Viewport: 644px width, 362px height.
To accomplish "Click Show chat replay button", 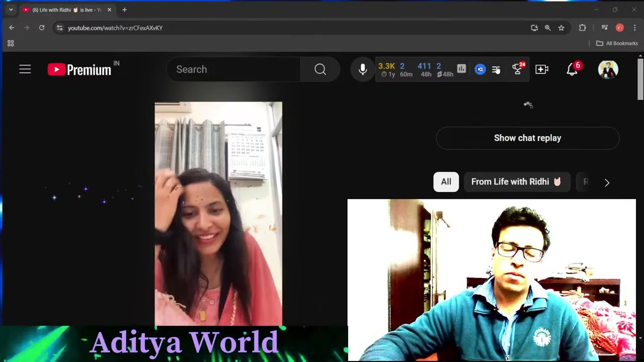I will click(x=527, y=138).
